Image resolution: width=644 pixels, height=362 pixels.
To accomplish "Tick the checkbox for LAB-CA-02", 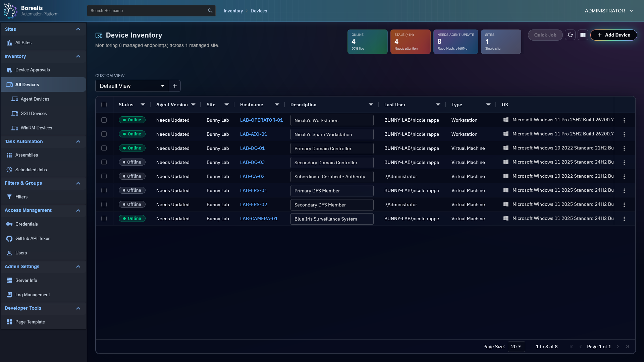I will click(104, 176).
